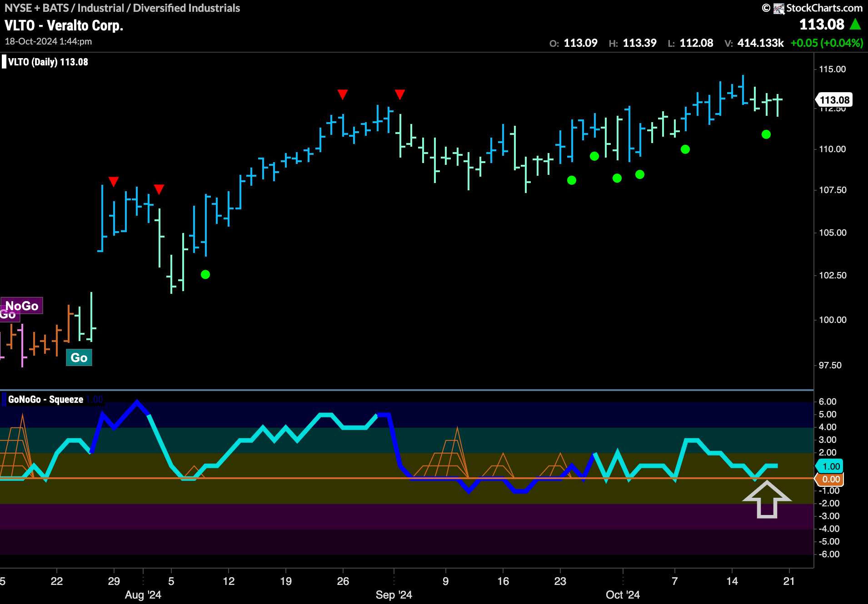The image size is (868, 604).
Task: Click the -3.00 oscillator axis label
Action: (x=829, y=516)
